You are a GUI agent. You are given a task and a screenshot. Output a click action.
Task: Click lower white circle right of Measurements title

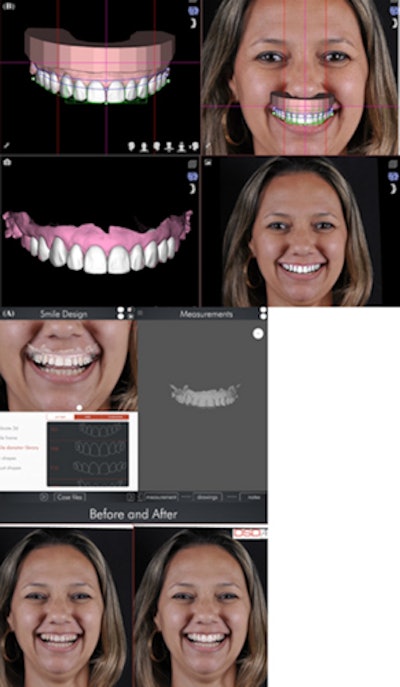point(263,316)
